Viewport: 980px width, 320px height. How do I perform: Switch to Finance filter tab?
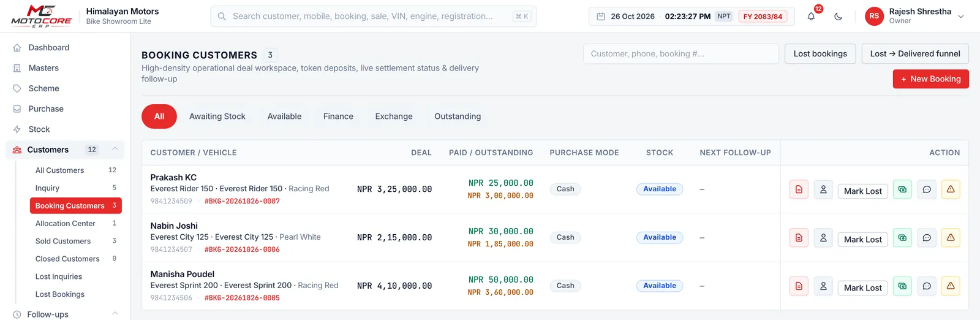(338, 116)
